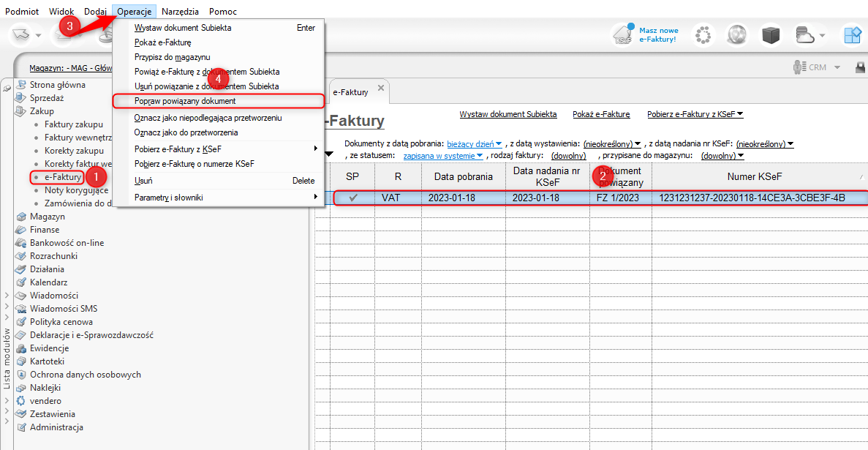Click the gray globe icon in toolbar
The width and height of the screenshot is (868, 450).
(736, 34)
